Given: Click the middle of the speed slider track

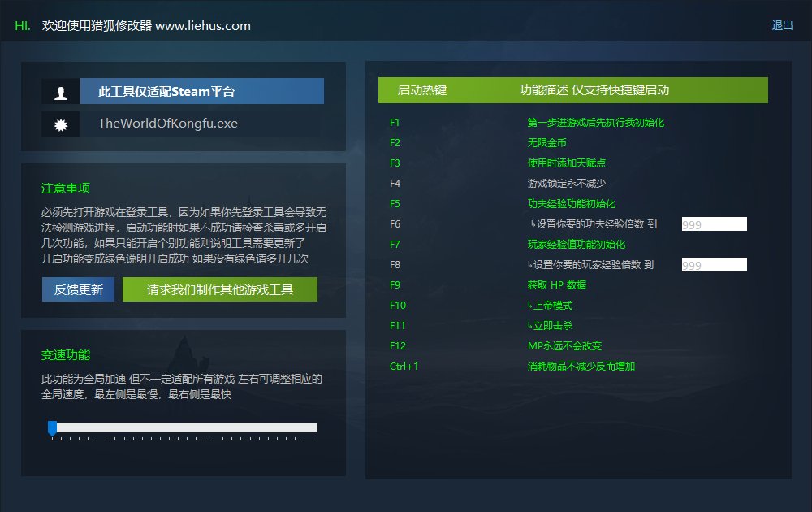Looking at the screenshot, I should point(184,427).
